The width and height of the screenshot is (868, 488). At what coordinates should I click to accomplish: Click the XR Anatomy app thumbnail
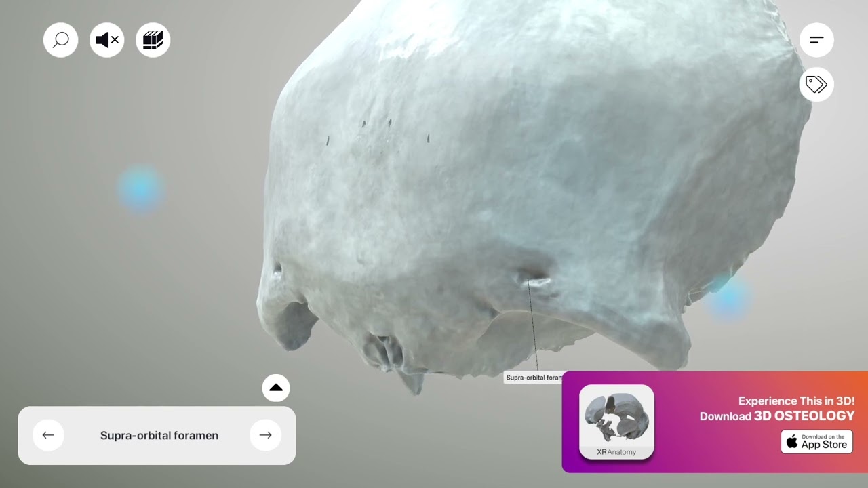tap(616, 422)
